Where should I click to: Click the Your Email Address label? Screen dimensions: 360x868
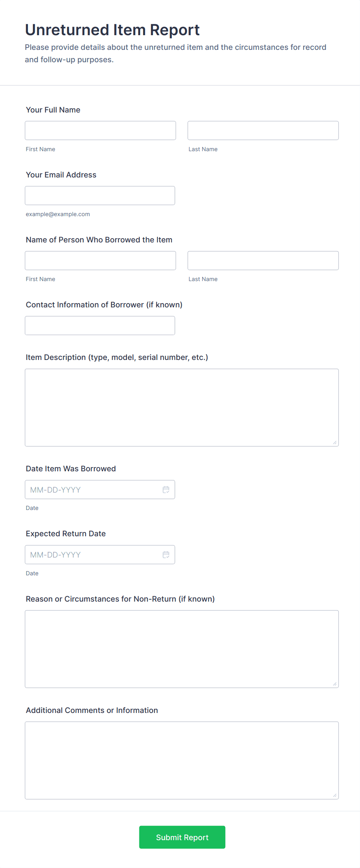click(61, 175)
